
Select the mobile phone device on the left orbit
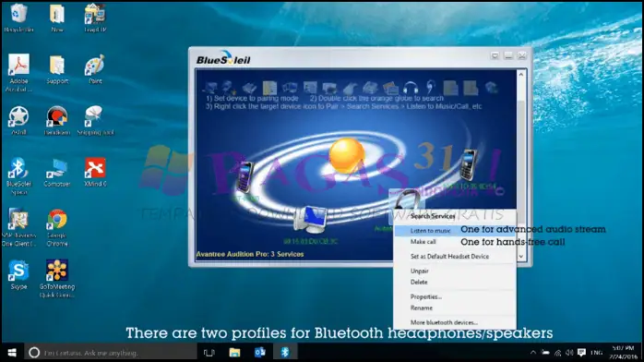coord(244,176)
